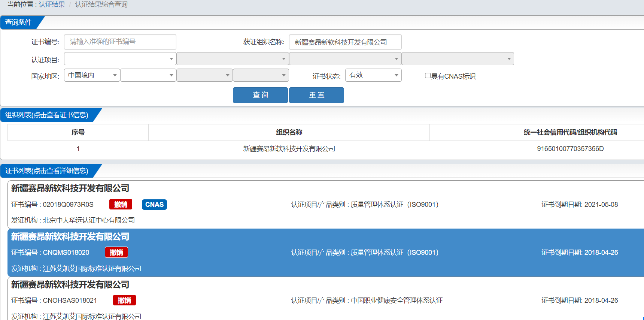Click expiry date in CNQMS018020 row

601,253
